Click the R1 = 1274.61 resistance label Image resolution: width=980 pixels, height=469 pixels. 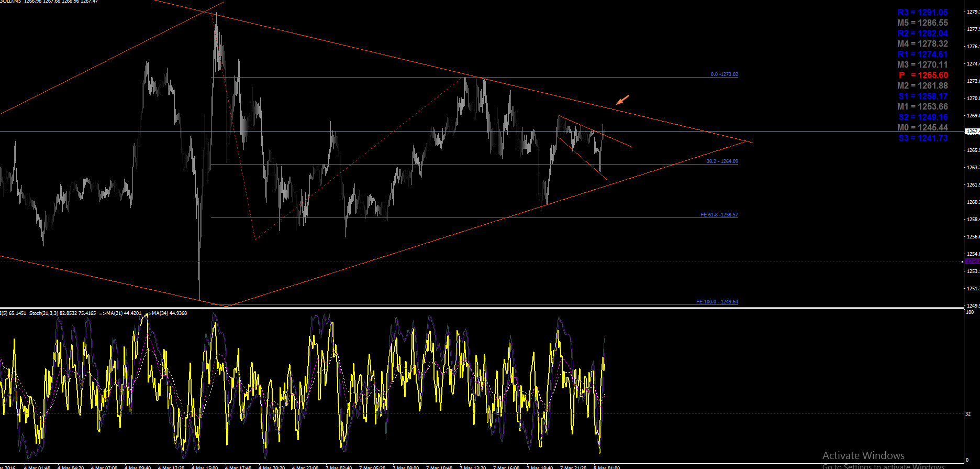922,54
